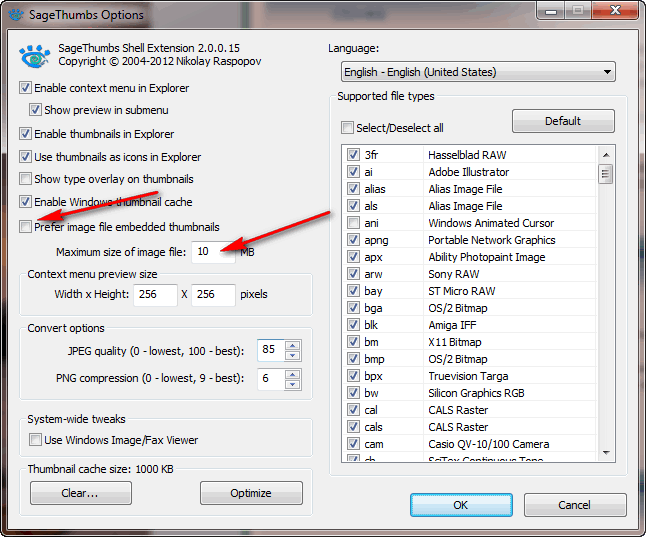Uncheck the ai Adobe Illustrator type

[x=353, y=171]
